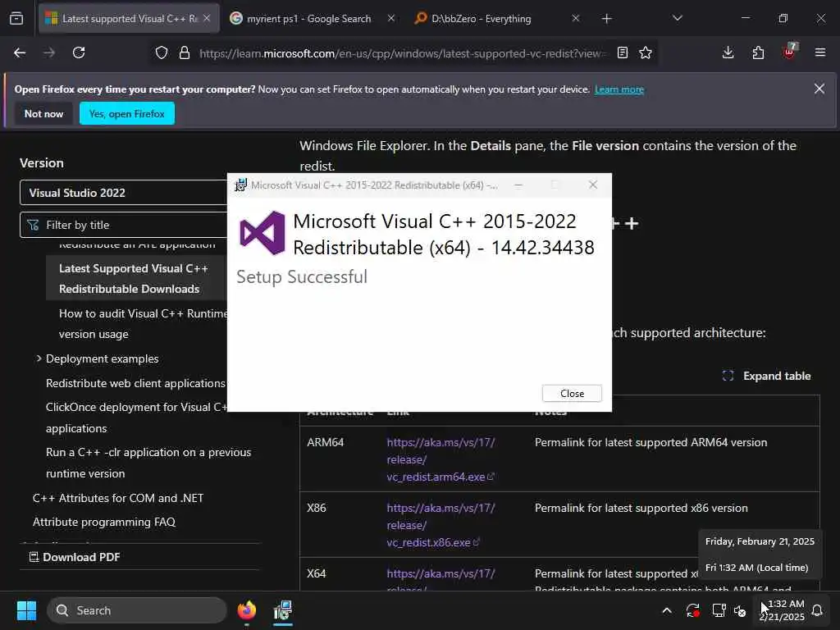Click the Download PDF button

point(75,557)
